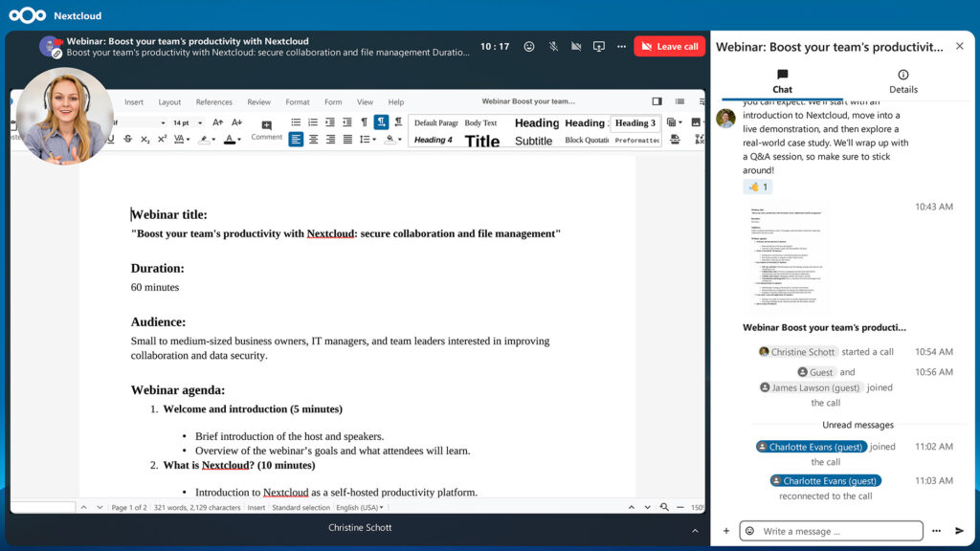
Task: Insert a table in the document editor
Action: click(672, 122)
